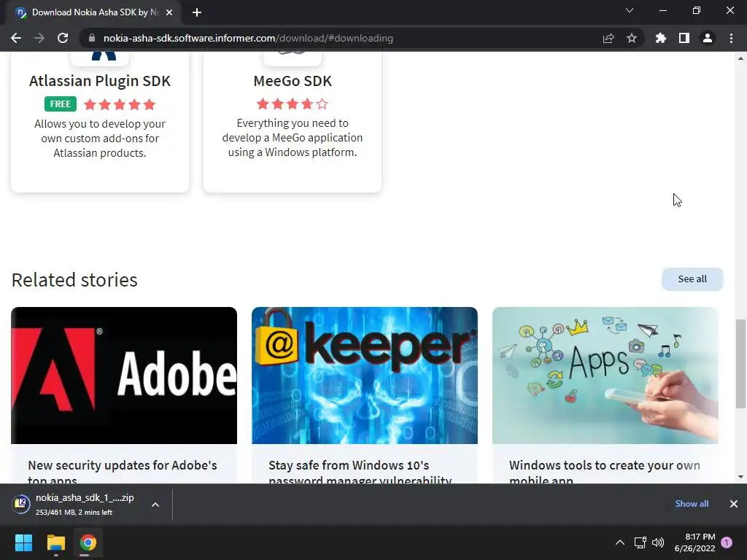This screenshot has height=560, width=747.
Task: Open the Apps story thumbnail
Action: (x=605, y=376)
